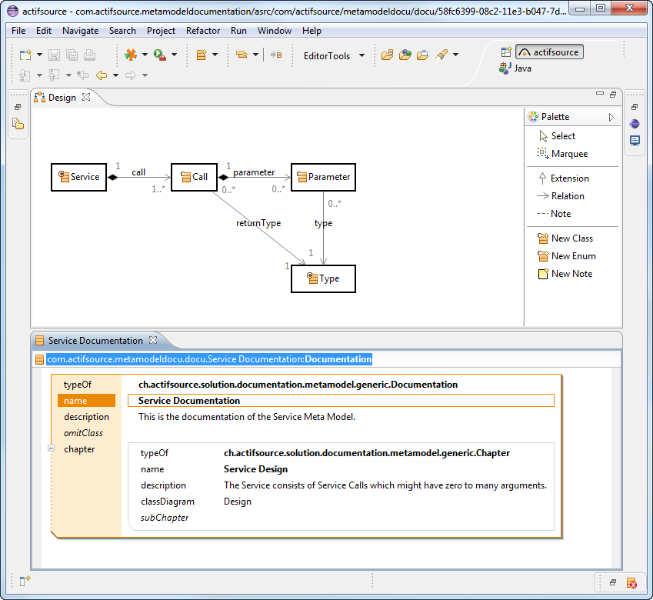Select the Parameter class in diagram
Screen dimensions: 653x600
323,177
